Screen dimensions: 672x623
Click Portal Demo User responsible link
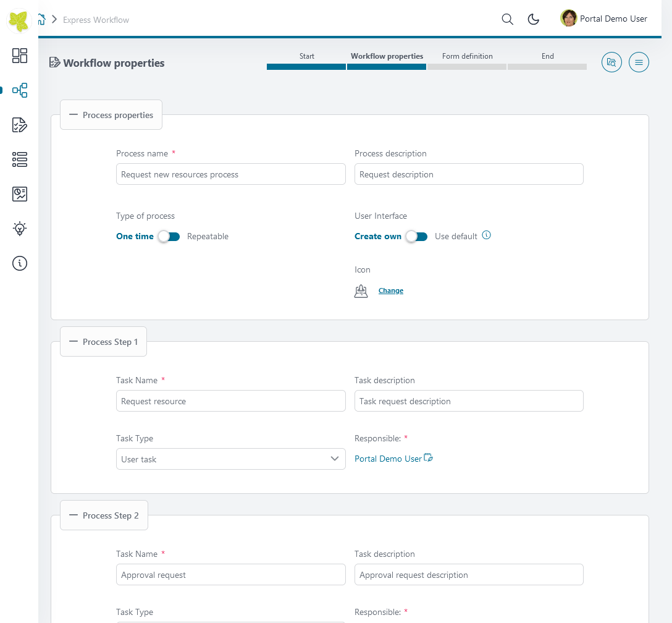(388, 459)
